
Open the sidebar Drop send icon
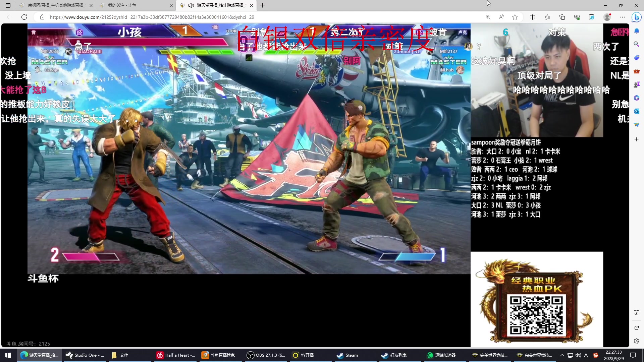coord(636,125)
